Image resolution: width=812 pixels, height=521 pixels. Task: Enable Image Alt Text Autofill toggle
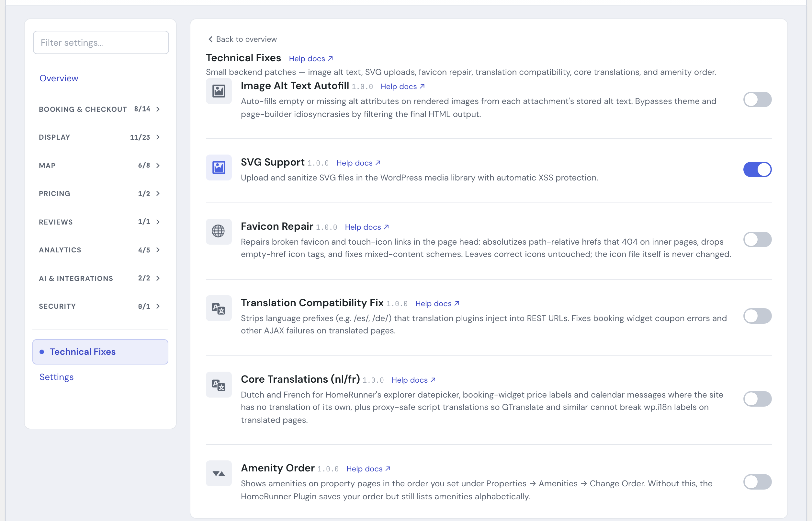pos(757,99)
